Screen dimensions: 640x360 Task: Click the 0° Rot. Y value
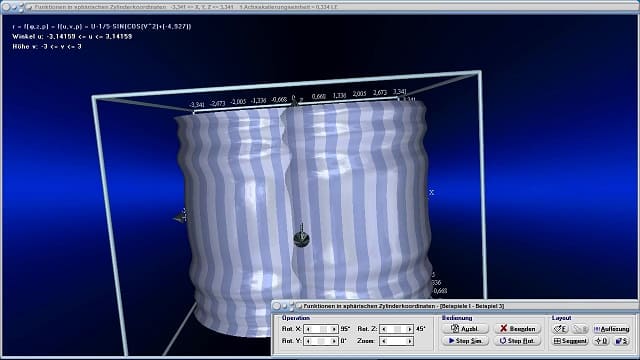(344, 341)
